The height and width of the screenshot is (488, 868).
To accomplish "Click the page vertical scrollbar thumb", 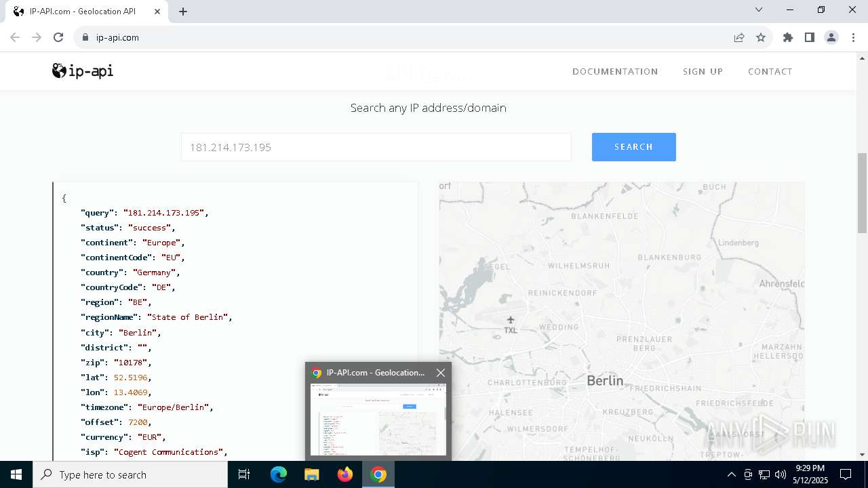I will click(x=863, y=193).
